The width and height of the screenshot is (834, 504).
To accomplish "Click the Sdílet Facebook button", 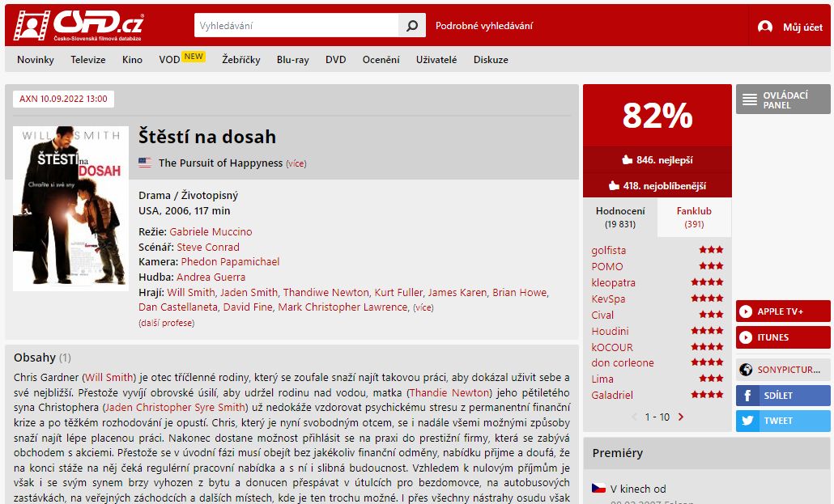I will [783, 396].
